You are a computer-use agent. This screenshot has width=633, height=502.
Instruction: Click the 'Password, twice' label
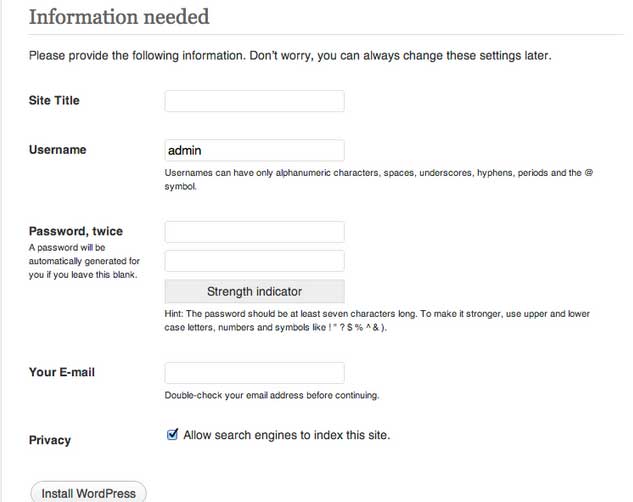tap(76, 232)
